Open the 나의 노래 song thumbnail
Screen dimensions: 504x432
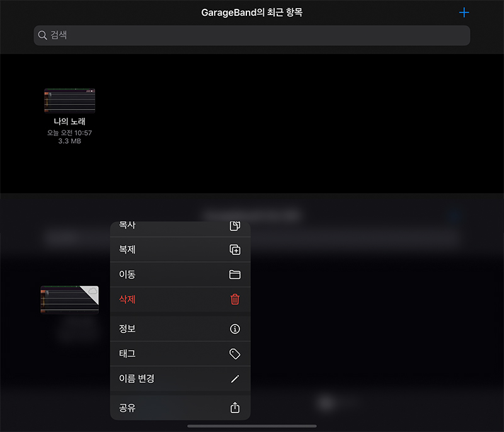(x=69, y=101)
